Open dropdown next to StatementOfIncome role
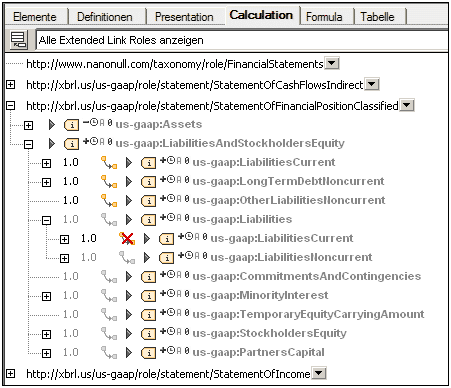 click(319, 373)
